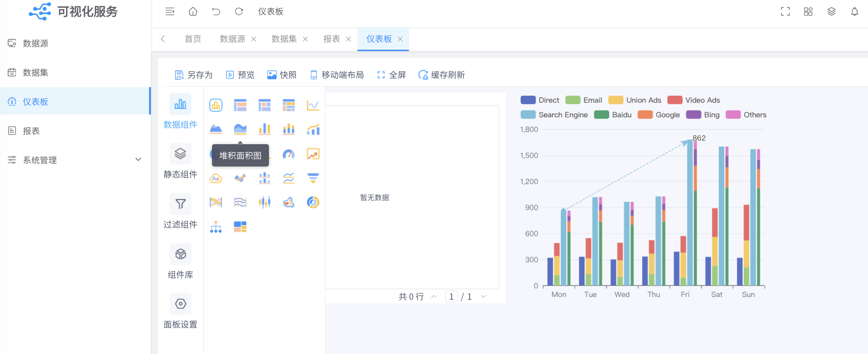Switch to the 数据集 tab

point(284,39)
